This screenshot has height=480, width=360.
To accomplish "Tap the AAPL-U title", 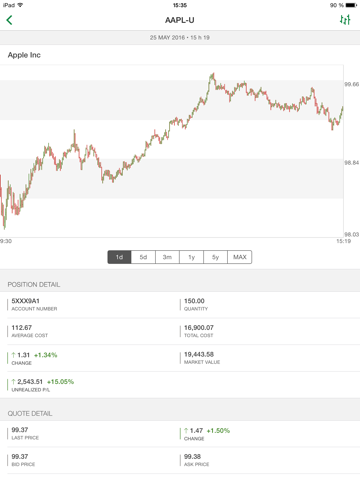I will point(180,20).
